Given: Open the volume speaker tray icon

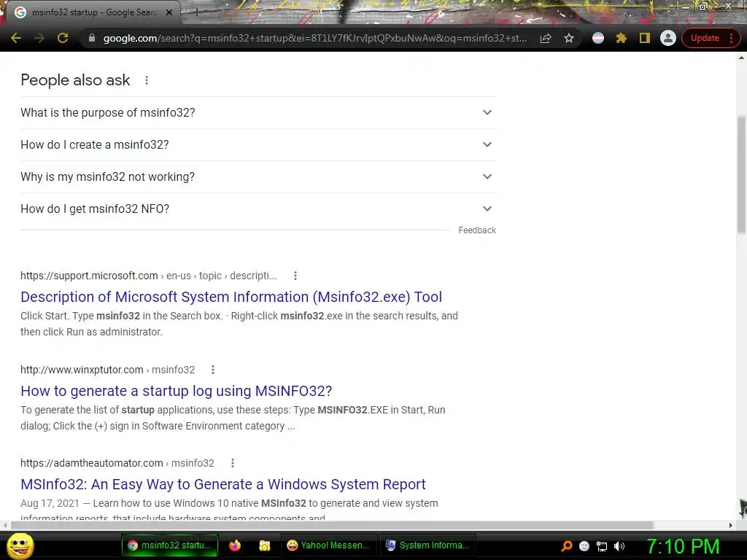Looking at the screenshot, I should [619, 546].
